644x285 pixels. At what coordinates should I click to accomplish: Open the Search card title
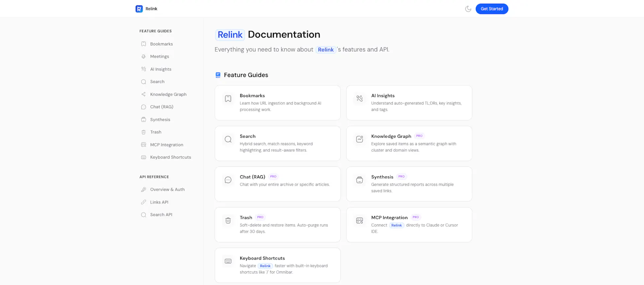[x=248, y=136]
